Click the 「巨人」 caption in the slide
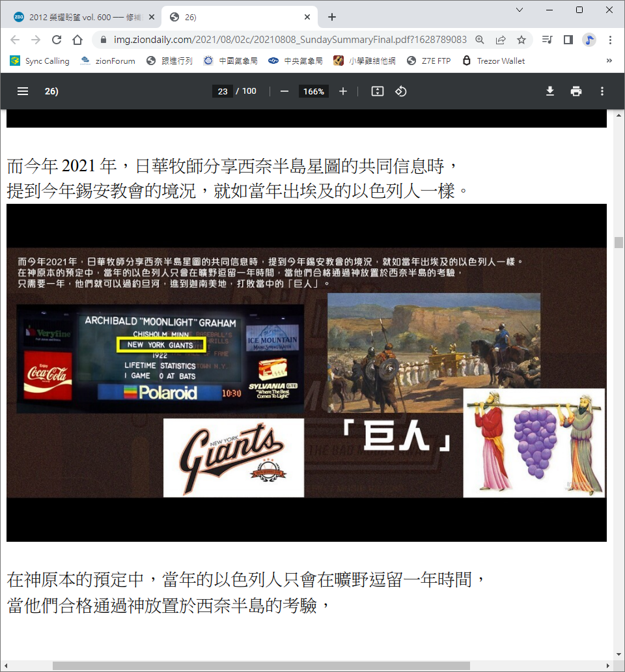The height and width of the screenshot is (672, 625). pos(396,436)
